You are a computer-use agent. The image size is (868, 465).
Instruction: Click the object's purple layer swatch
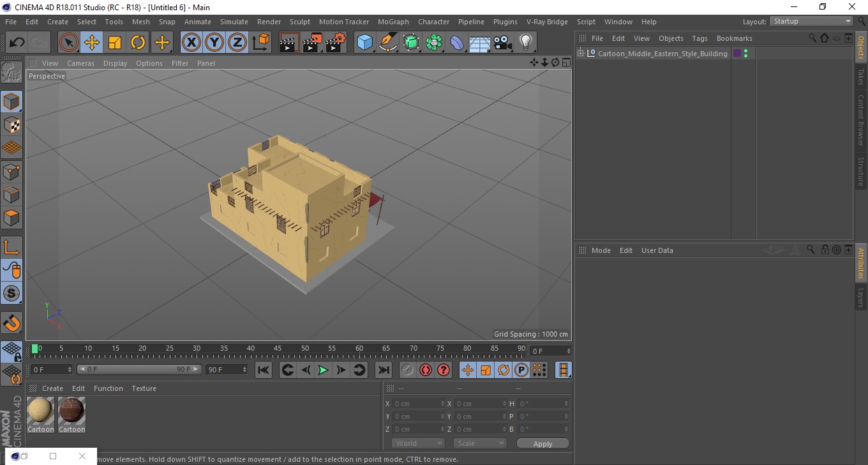coord(737,54)
